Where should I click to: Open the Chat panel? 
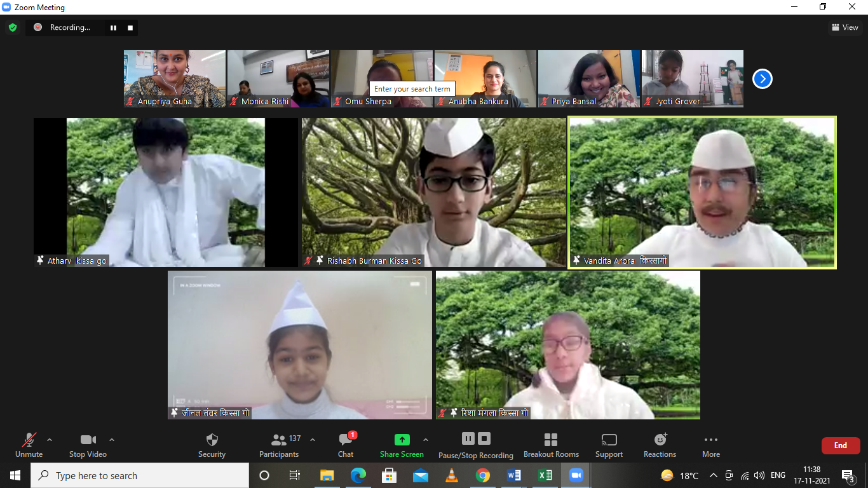[x=346, y=440]
